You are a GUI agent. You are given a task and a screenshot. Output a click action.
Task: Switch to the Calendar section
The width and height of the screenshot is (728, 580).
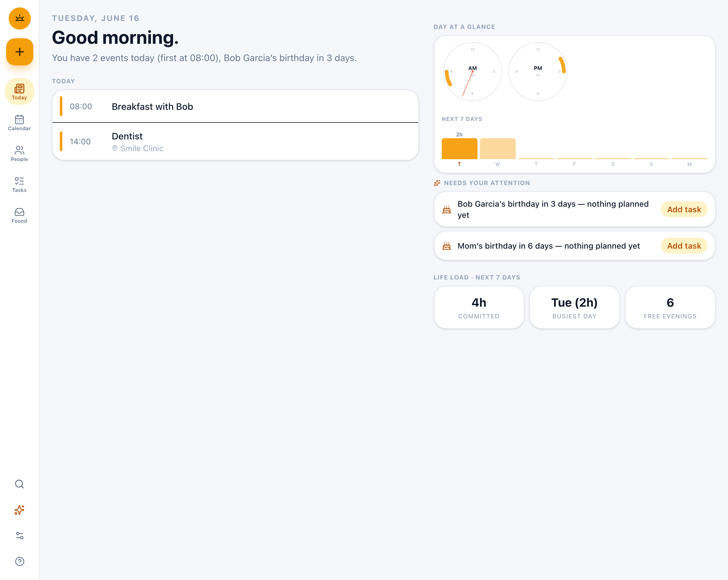[19, 122]
